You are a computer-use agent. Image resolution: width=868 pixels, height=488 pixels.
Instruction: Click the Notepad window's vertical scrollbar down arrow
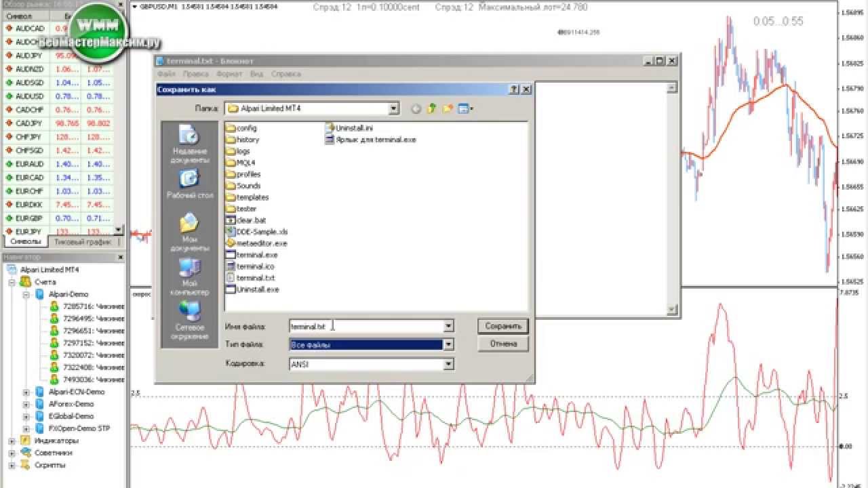click(x=672, y=310)
